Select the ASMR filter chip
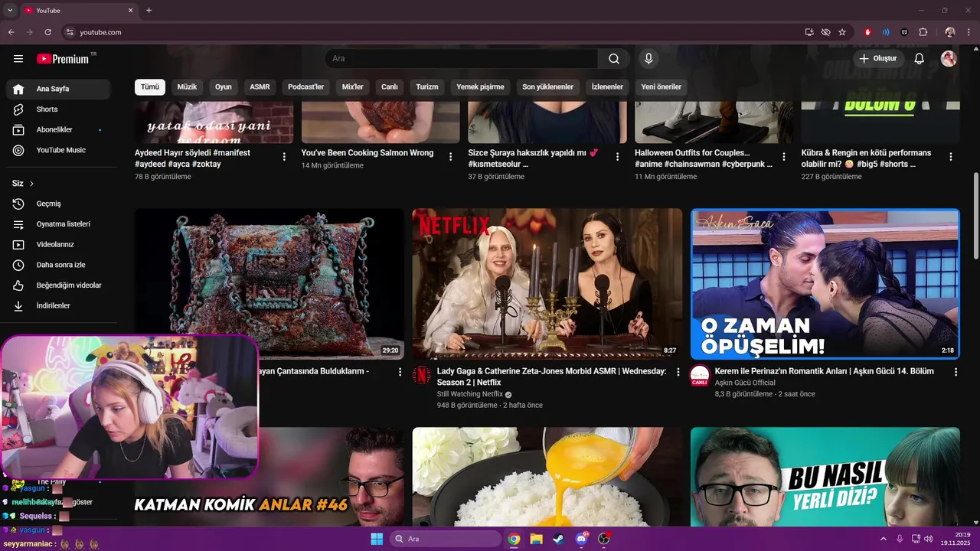Image resolution: width=980 pixels, height=551 pixels. (260, 87)
